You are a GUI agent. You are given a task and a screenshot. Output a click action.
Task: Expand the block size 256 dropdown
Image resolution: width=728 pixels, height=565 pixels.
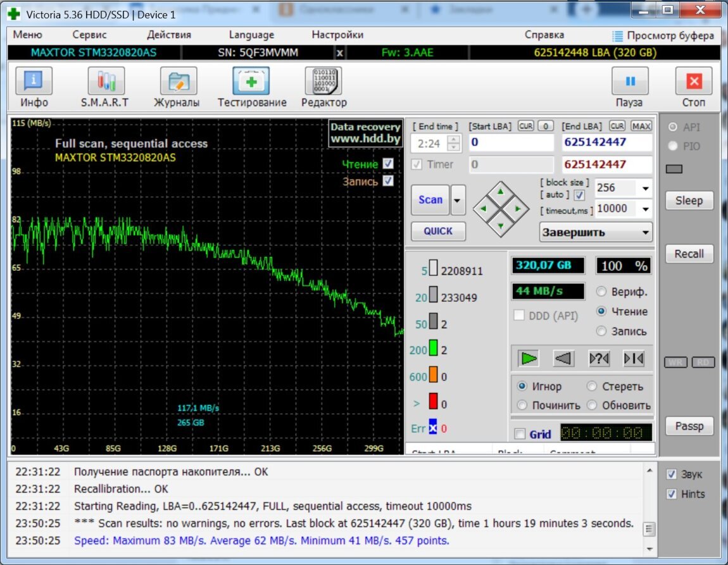[645, 189]
